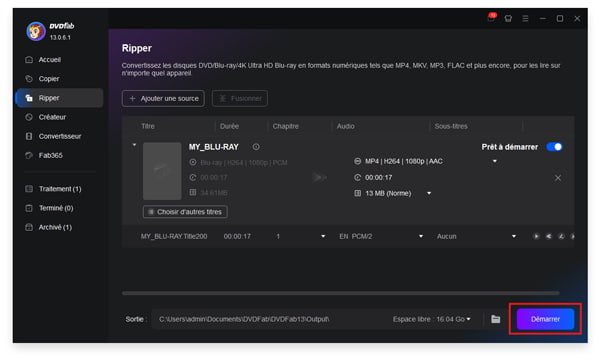Open advanced settings icon for Title200

(x=548, y=236)
